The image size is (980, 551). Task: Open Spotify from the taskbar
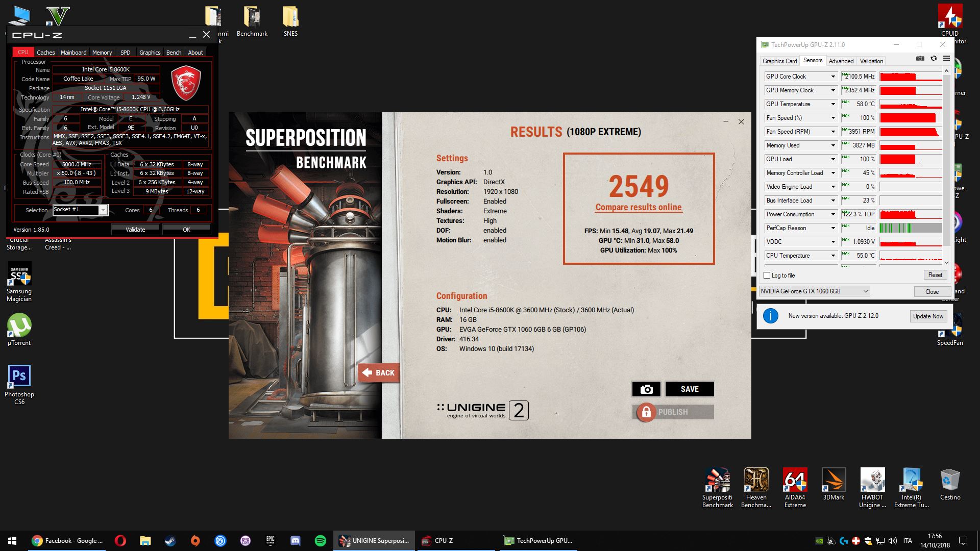[320, 541]
